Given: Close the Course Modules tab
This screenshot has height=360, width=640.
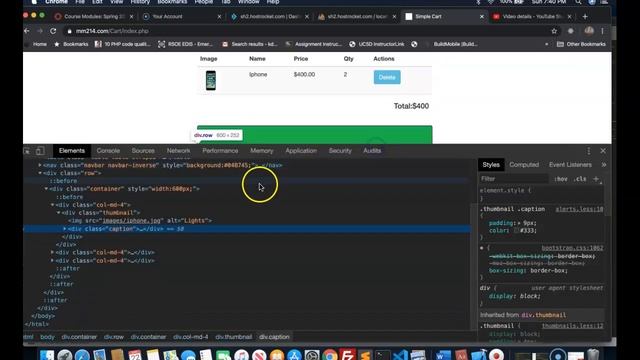Looking at the screenshot, I should pos(131,17).
